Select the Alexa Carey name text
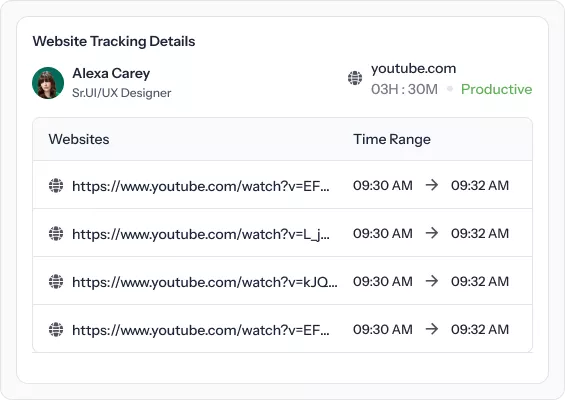Image resolution: width=565 pixels, height=400 pixels. point(111,74)
